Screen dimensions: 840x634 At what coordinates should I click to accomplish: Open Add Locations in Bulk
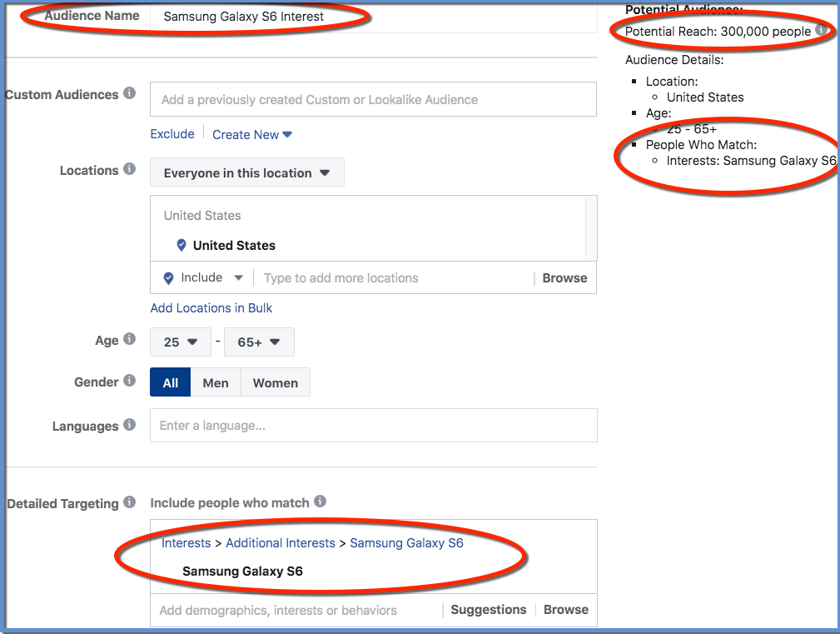click(x=211, y=308)
